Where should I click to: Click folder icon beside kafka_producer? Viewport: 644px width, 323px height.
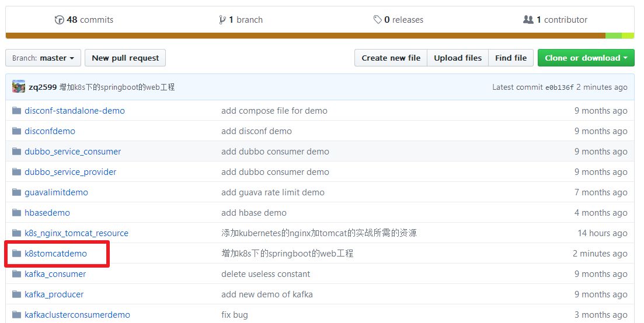(16, 294)
